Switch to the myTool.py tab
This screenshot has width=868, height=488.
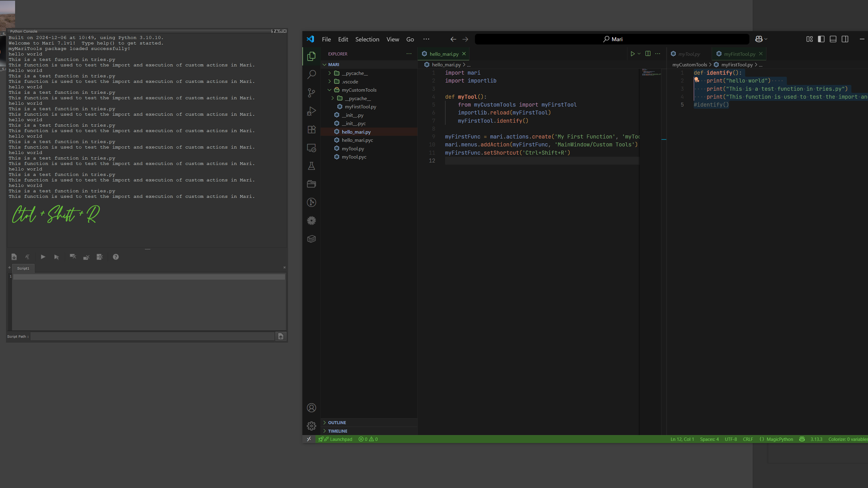pos(689,54)
